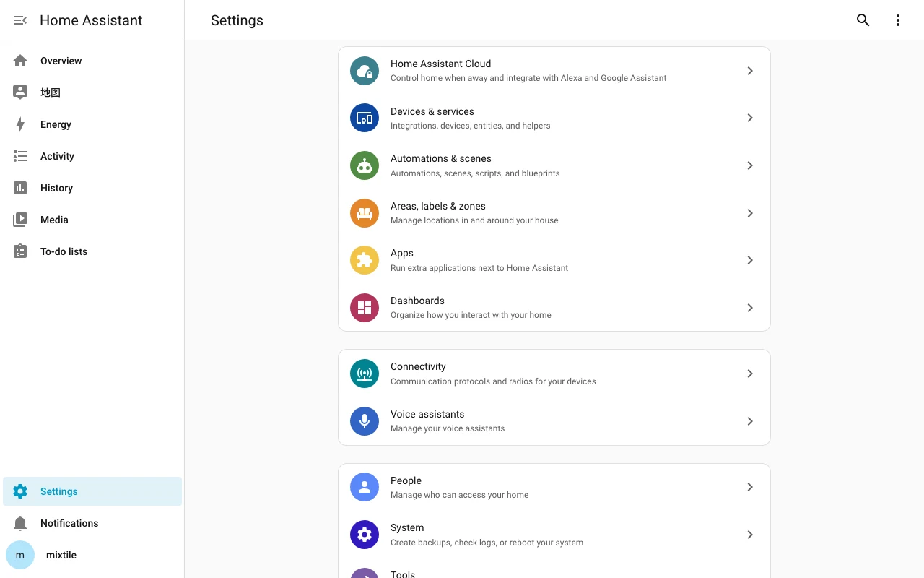The image size is (924, 578).
Task: Open 地图 in the sidebar
Action: tap(92, 92)
